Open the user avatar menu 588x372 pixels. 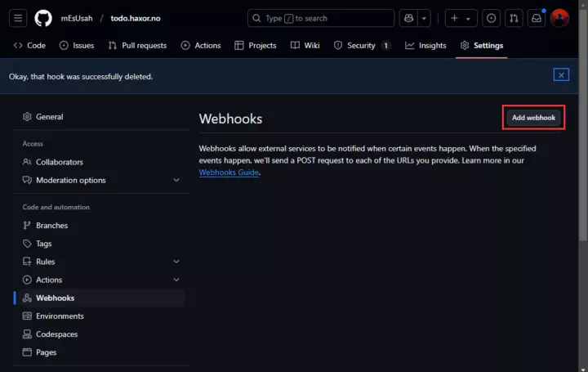pyautogui.click(x=559, y=18)
